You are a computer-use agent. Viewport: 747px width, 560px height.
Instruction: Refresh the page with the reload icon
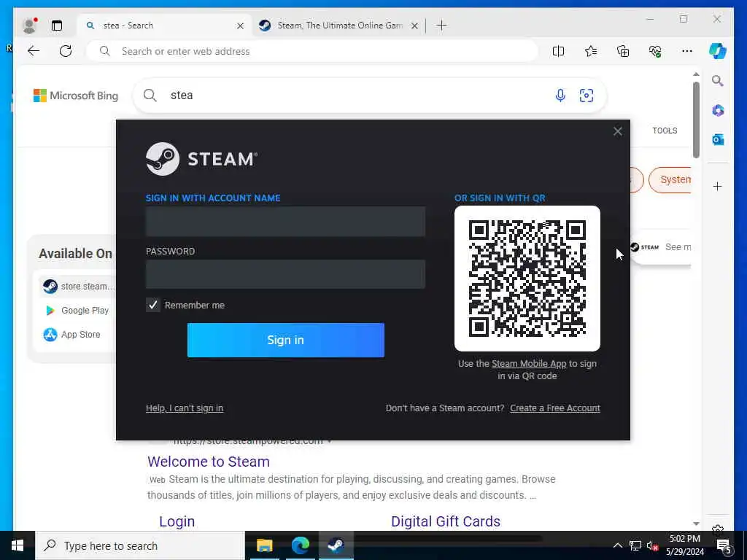pyautogui.click(x=66, y=51)
